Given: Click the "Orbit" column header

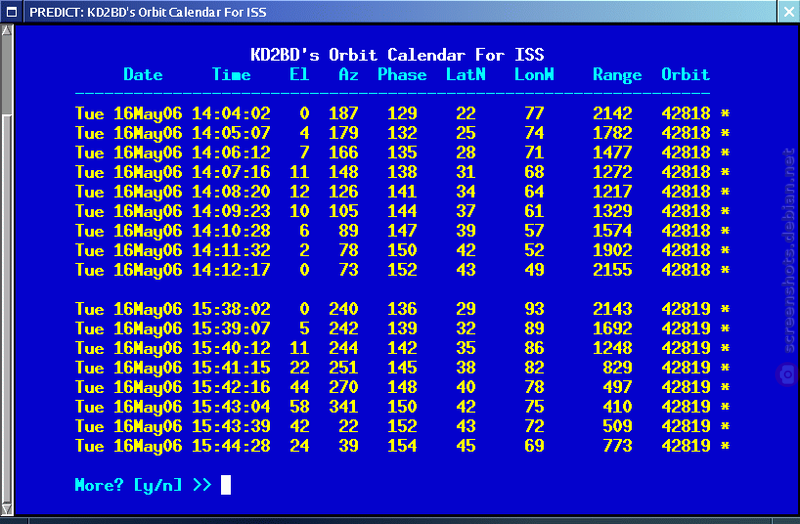Looking at the screenshot, I should (686, 74).
